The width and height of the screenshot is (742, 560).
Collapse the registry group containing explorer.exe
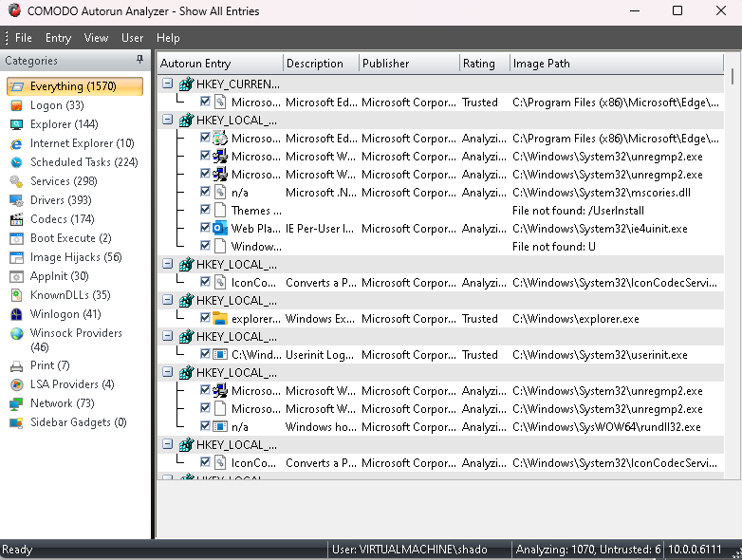[167, 301]
